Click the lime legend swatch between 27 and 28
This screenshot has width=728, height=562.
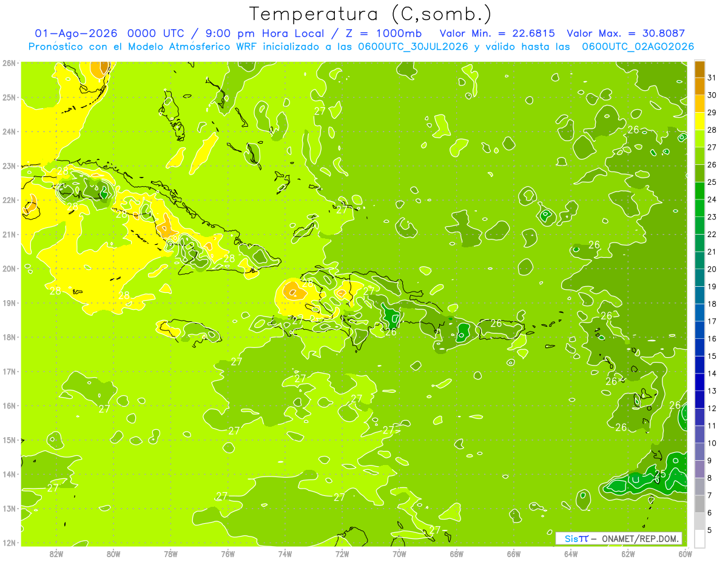tap(699, 139)
